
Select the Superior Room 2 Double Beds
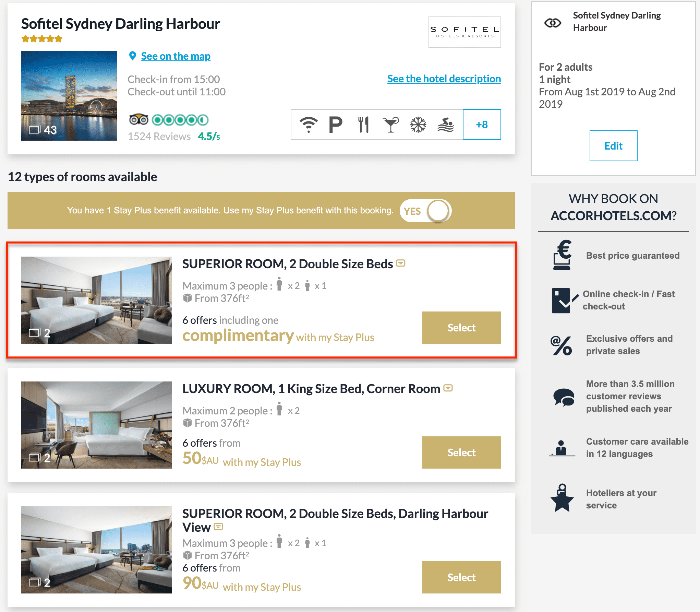[x=461, y=327]
